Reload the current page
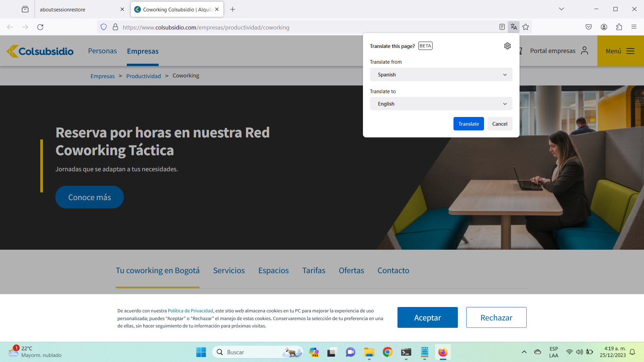 (40, 27)
